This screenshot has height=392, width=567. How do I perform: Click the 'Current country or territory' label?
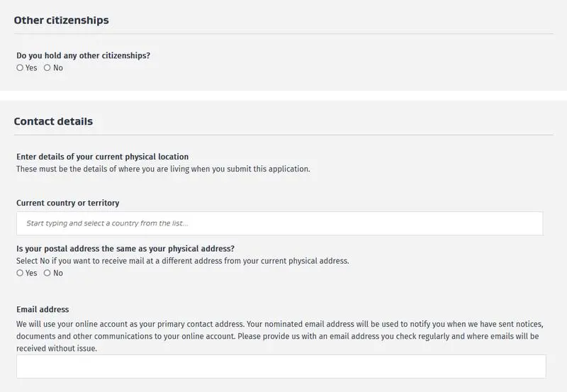[x=67, y=203]
